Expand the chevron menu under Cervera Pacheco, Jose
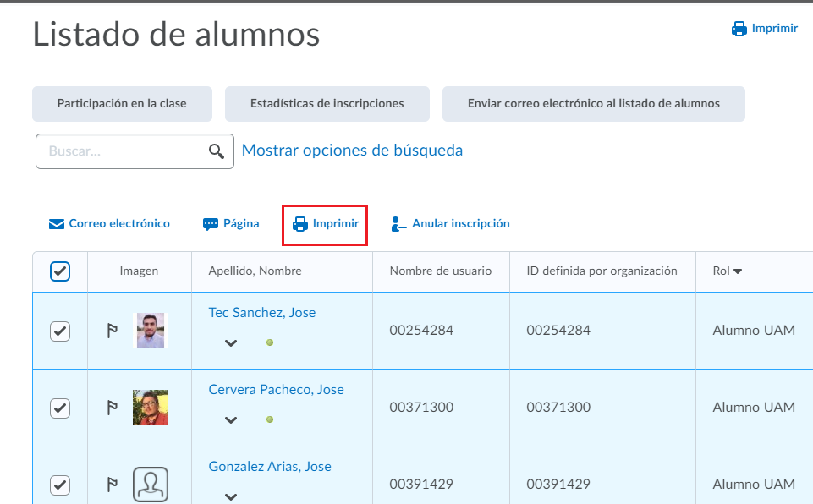Screen dimensions: 813x504 231,419
